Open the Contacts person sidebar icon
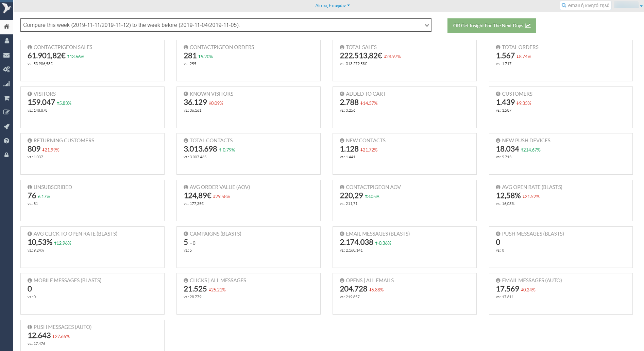644x351 pixels. (x=6, y=41)
